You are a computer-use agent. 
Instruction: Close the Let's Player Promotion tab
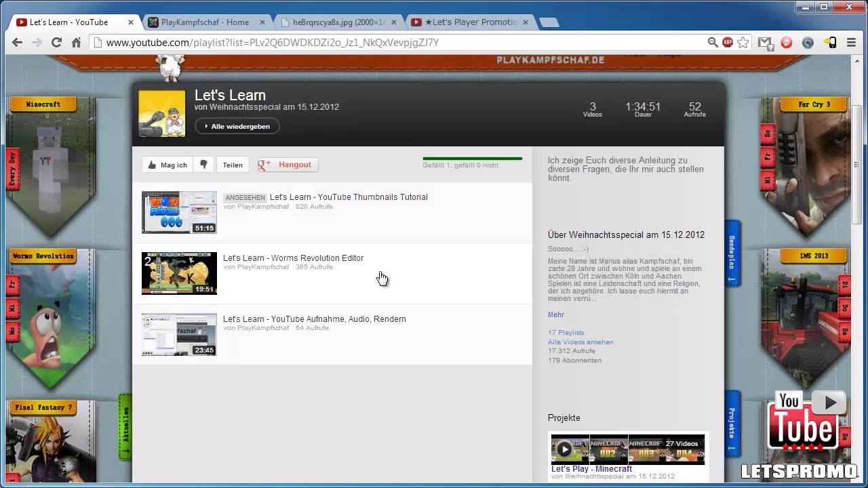pyautogui.click(x=526, y=22)
